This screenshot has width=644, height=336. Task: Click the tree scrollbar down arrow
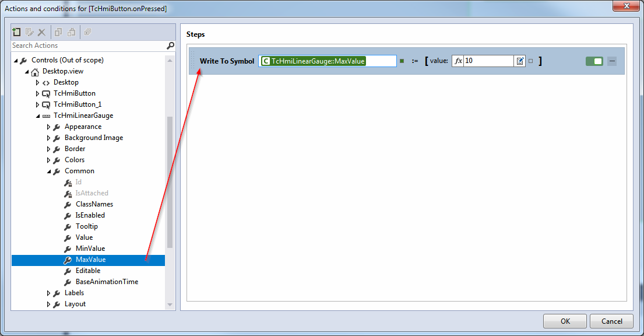tap(170, 304)
